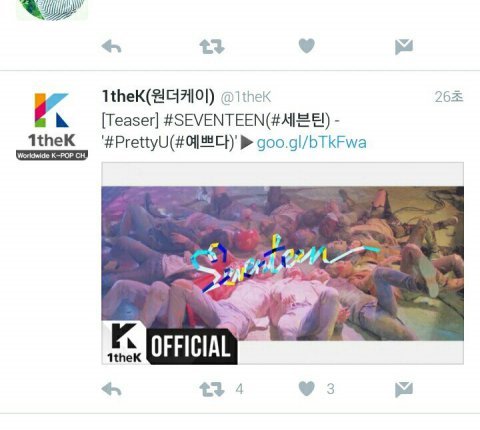Open the @1theK handle
Screen dimensions: 480x430
tap(246, 97)
